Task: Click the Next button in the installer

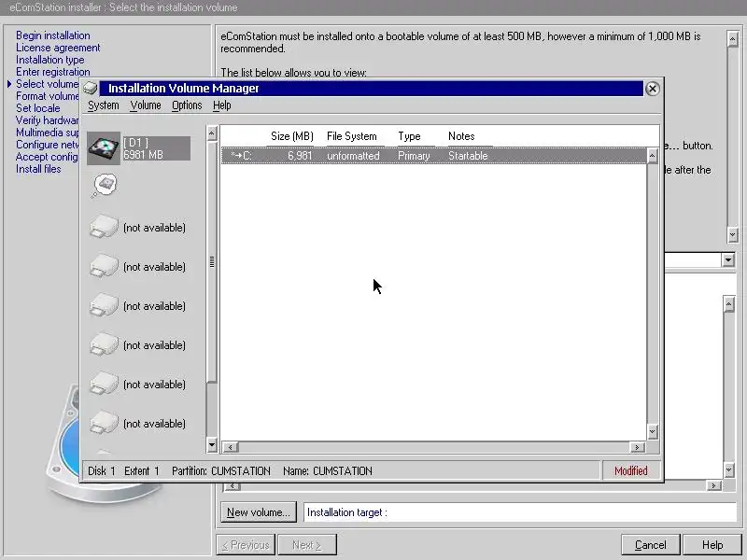Action: point(307,545)
